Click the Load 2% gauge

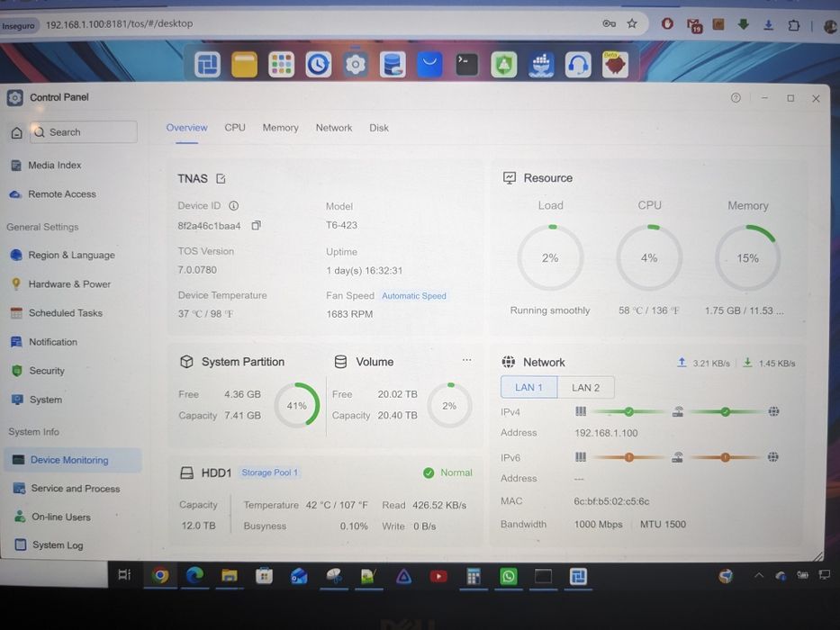(550, 257)
